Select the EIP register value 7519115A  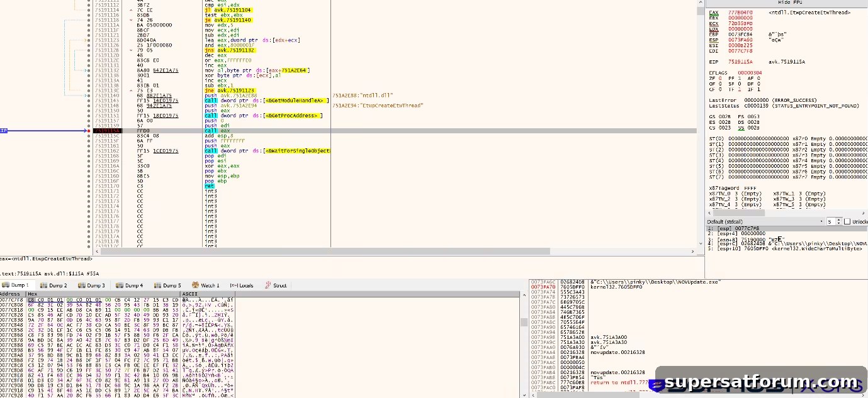[x=740, y=62]
